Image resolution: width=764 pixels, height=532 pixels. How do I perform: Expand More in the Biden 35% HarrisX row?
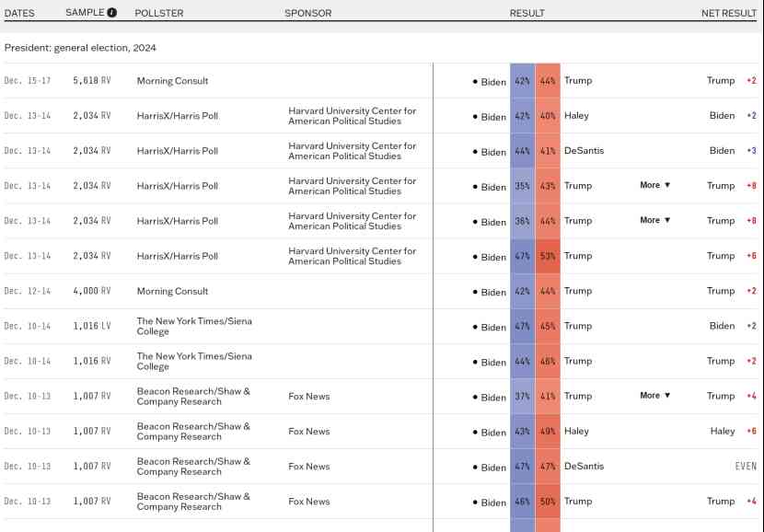click(654, 185)
